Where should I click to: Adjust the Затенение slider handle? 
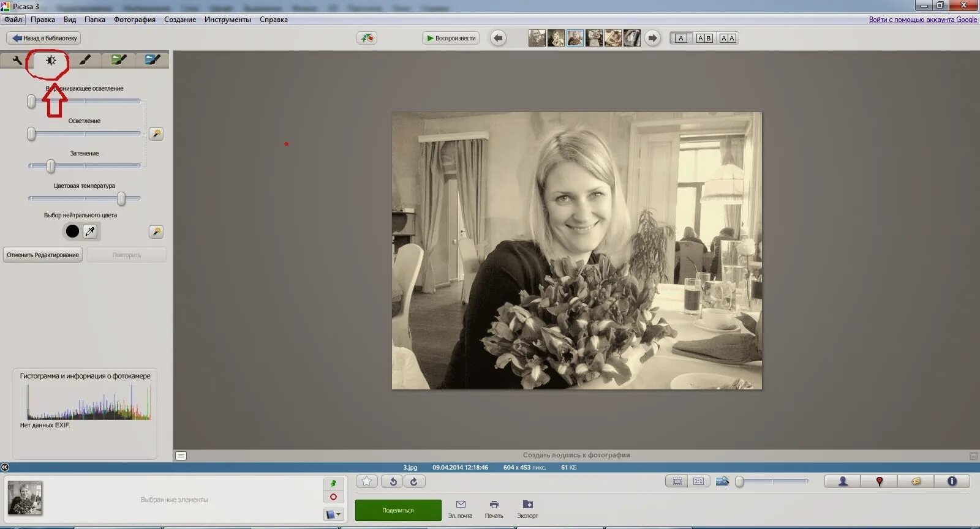coord(51,166)
